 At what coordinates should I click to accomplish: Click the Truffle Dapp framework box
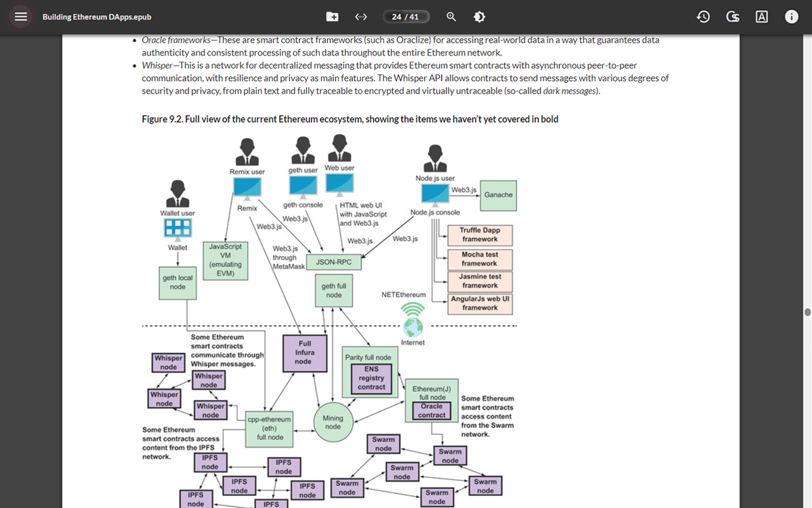point(480,235)
